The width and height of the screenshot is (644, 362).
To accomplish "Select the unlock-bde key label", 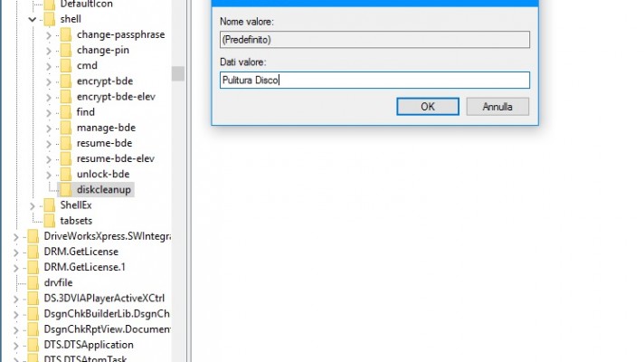I will (x=103, y=175).
